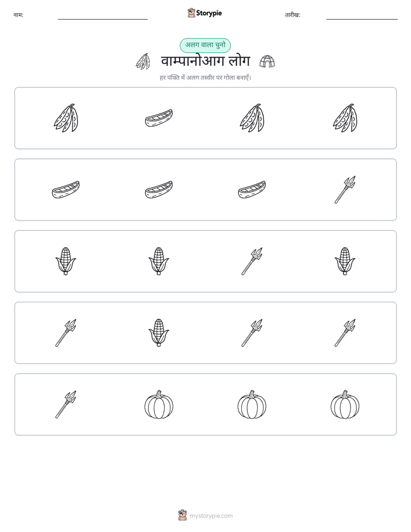
Task: Click the last pumpkin in the bottom row
Action: pyautogui.click(x=345, y=404)
